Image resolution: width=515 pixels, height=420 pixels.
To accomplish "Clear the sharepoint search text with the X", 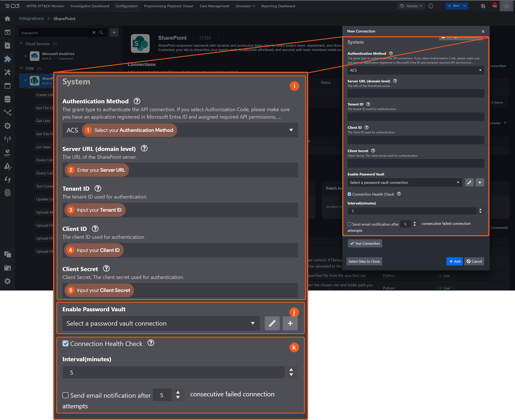I will click(x=94, y=32).
